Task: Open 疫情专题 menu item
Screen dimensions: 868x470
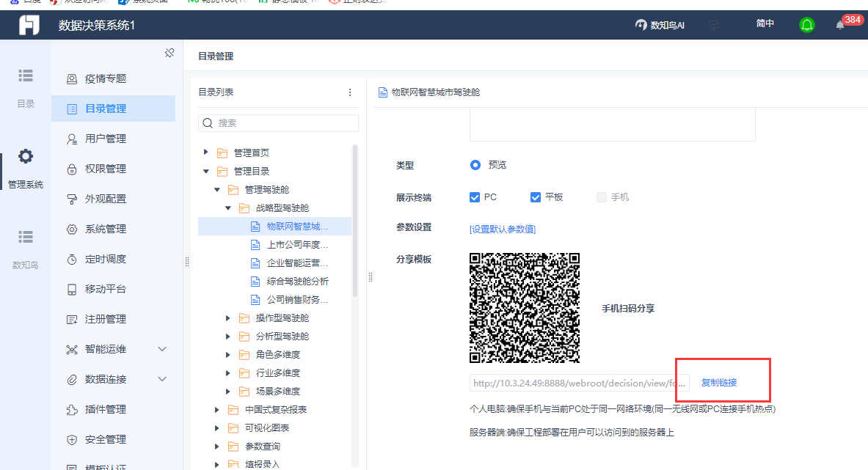Action: tap(114, 78)
